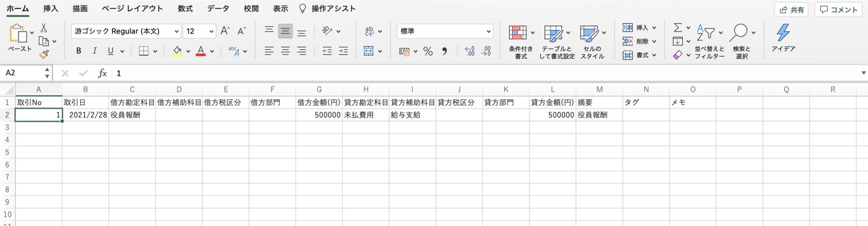This screenshot has height=226, width=868.
Task: Open 条件付き書式 conditional formatting
Action: click(522, 42)
